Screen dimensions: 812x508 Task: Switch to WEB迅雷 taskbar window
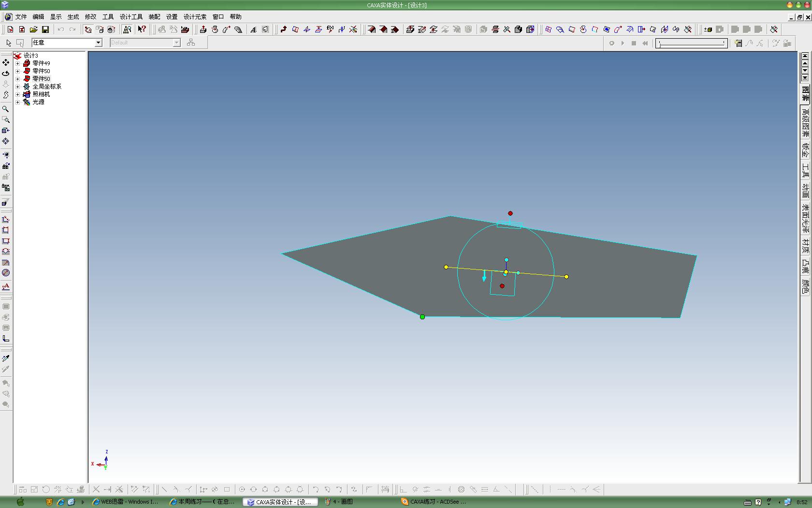126,502
